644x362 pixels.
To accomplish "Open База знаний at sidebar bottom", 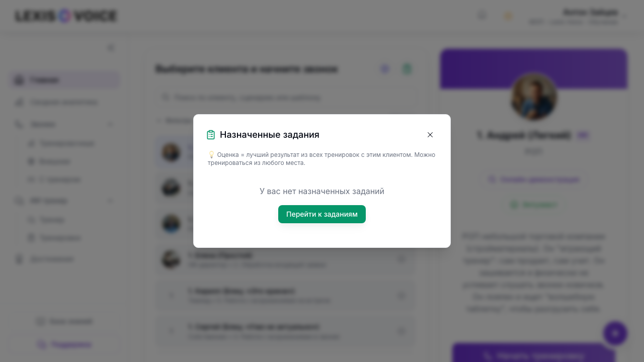I will (x=64, y=321).
